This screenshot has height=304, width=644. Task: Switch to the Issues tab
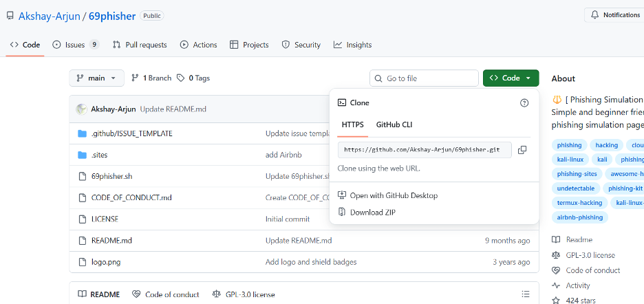[x=75, y=45]
